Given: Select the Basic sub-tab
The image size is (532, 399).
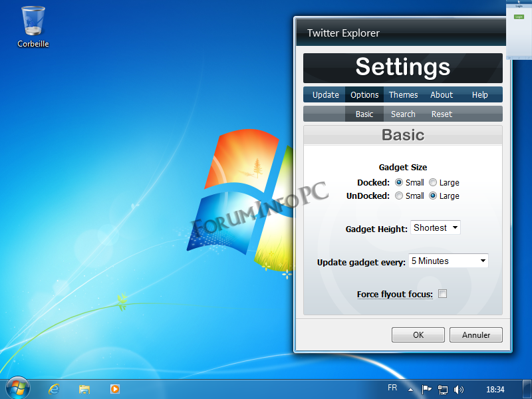Looking at the screenshot, I should click(364, 114).
